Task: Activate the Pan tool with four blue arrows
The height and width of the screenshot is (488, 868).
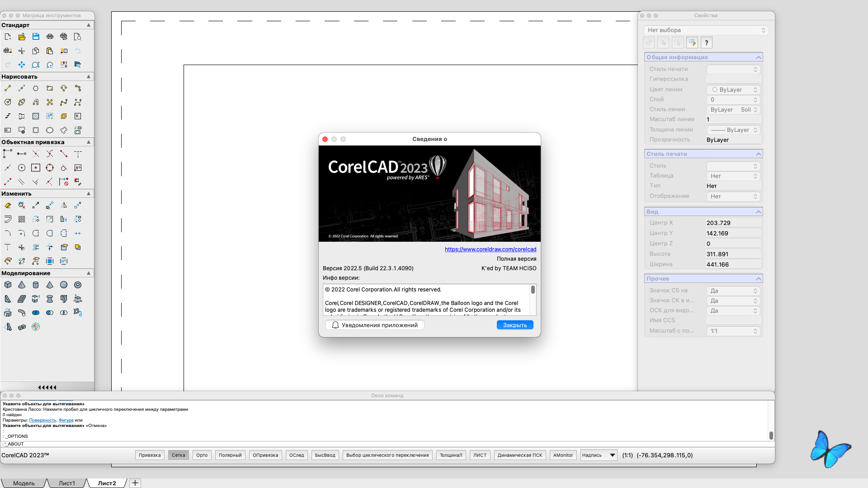Action: [22, 65]
